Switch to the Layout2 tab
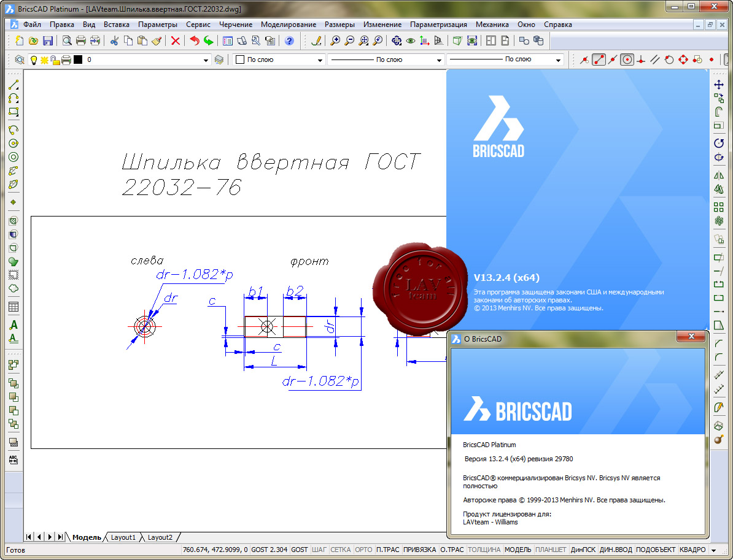Image resolution: width=733 pixels, height=560 pixels. [160, 537]
